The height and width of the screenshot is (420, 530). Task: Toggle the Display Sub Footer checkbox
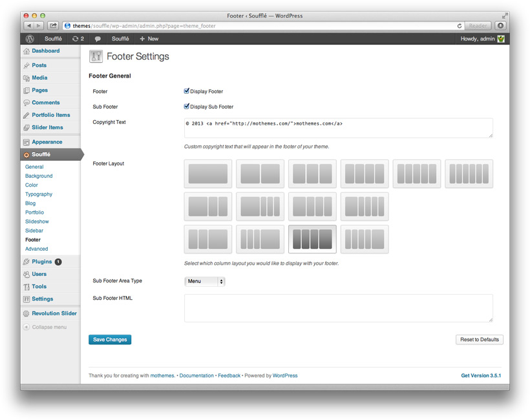click(x=187, y=107)
